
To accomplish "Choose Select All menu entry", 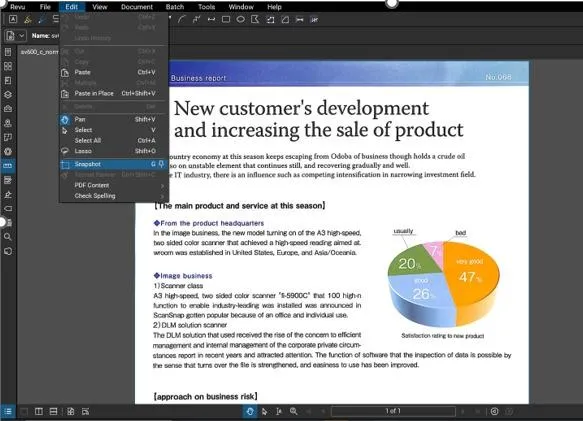I will coord(114,140).
